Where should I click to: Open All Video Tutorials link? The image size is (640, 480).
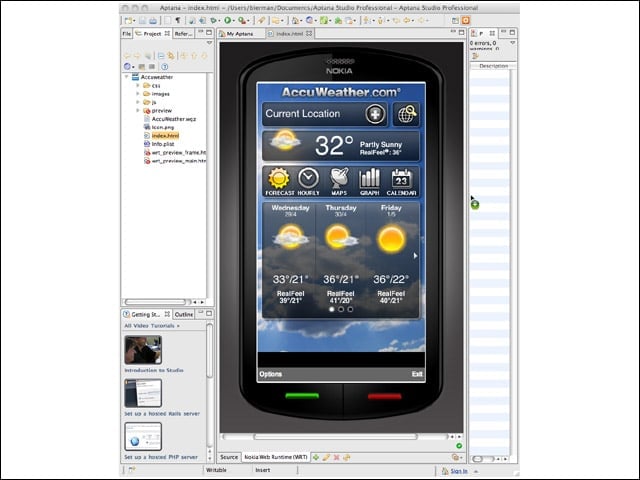pos(151,326)
